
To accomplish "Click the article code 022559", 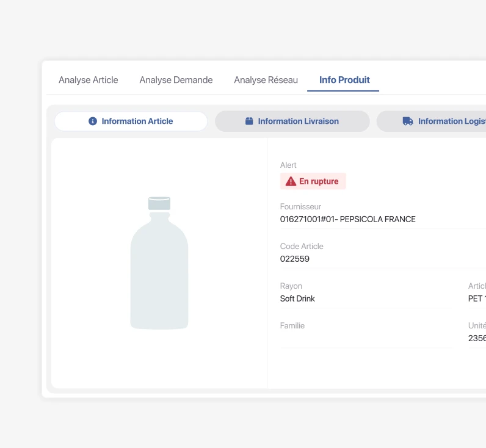I will pyautogui.click(x=295, y=259).
